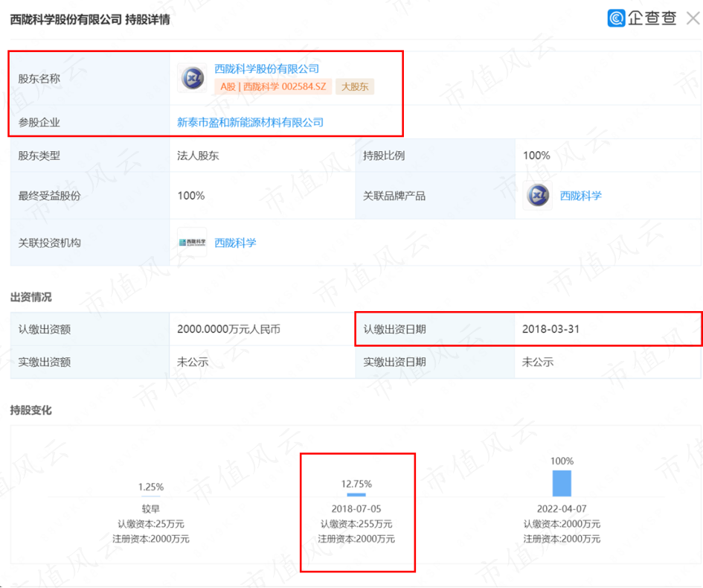Select the 实缴出资日期 未公示 value
The image size is (703, 588).
point(538,362)
